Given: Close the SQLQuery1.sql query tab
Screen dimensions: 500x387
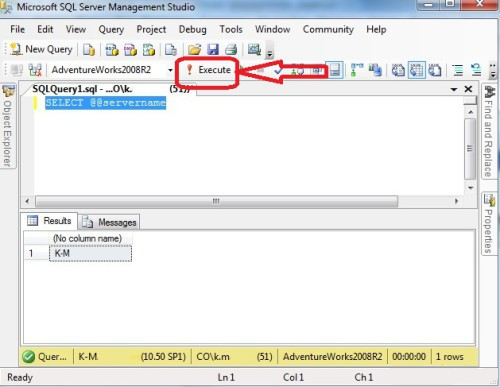Looking at the screenshot, I should click(468, 89).
